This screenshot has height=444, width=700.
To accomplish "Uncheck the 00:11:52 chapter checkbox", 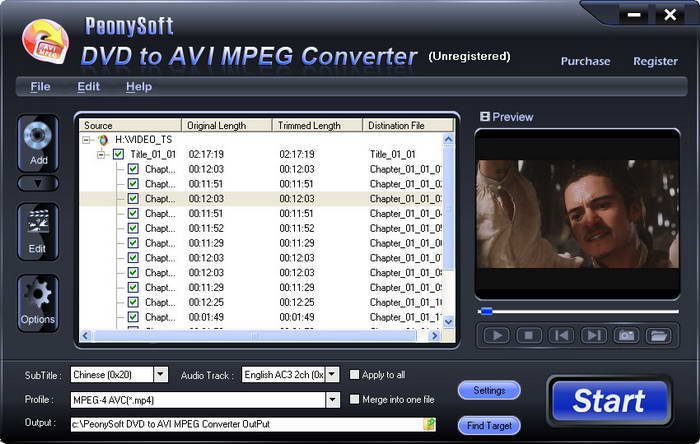I will (x=133, y=228).
